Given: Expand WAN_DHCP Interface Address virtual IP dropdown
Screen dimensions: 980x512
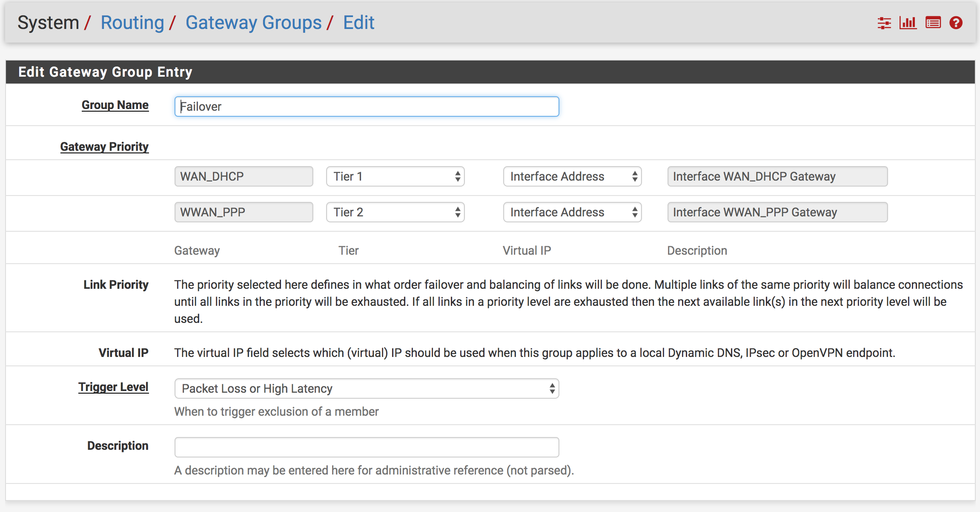Looking at the screenshot, I should (x=572, y=176).
